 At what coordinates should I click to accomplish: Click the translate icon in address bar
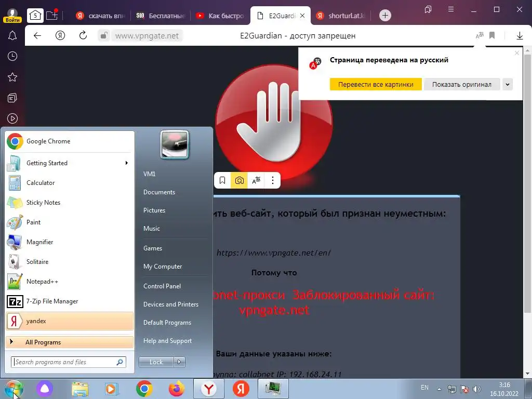coord(480,35)
